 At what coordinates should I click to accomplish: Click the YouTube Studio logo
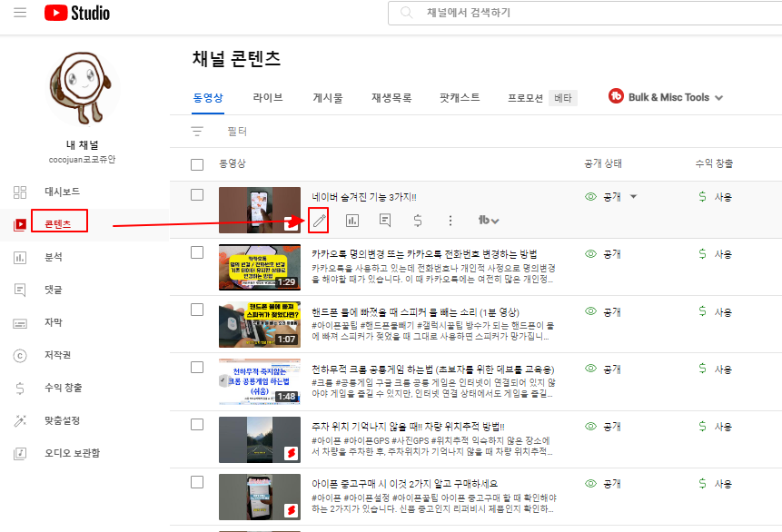click(77, 13)
